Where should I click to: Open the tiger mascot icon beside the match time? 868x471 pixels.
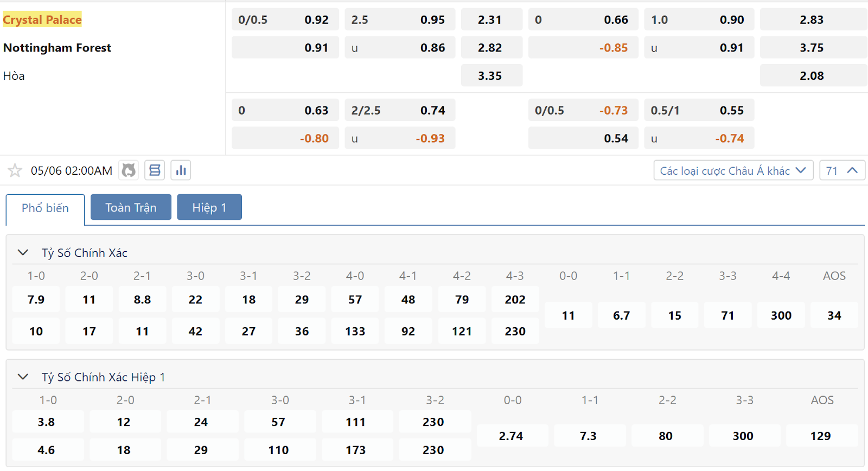[x=129, y=170]
